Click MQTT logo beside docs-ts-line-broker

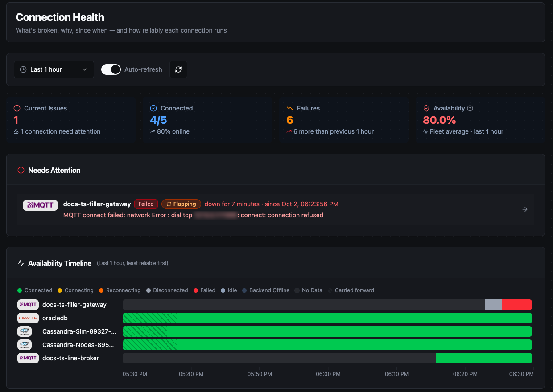(x=28, y=358)
